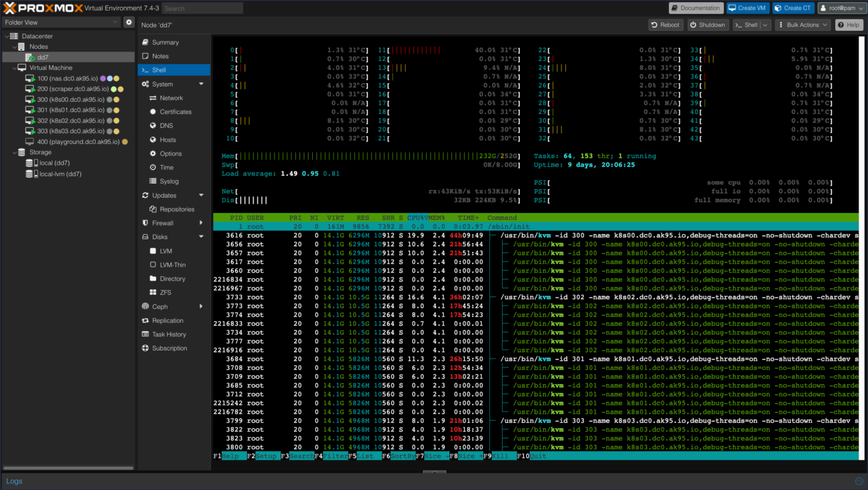
Task: Collapse the Disks submenu arrow
Action: click(201, 237)
